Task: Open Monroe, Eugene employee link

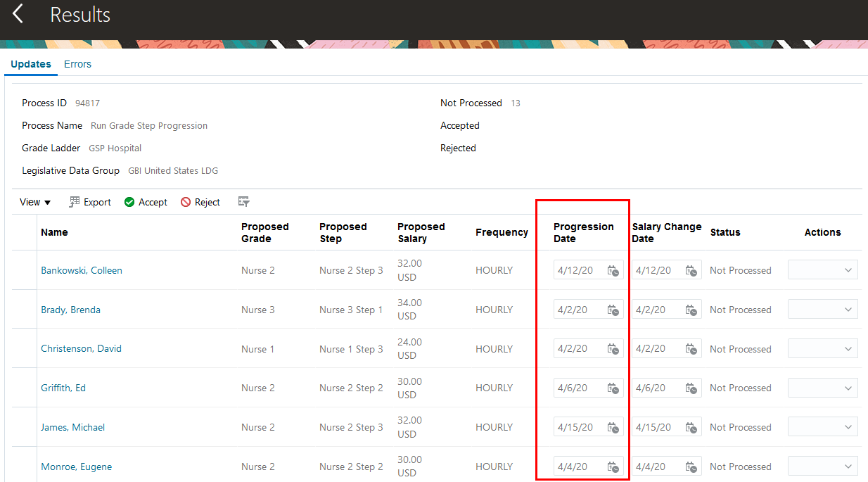Action: [76, 467]
